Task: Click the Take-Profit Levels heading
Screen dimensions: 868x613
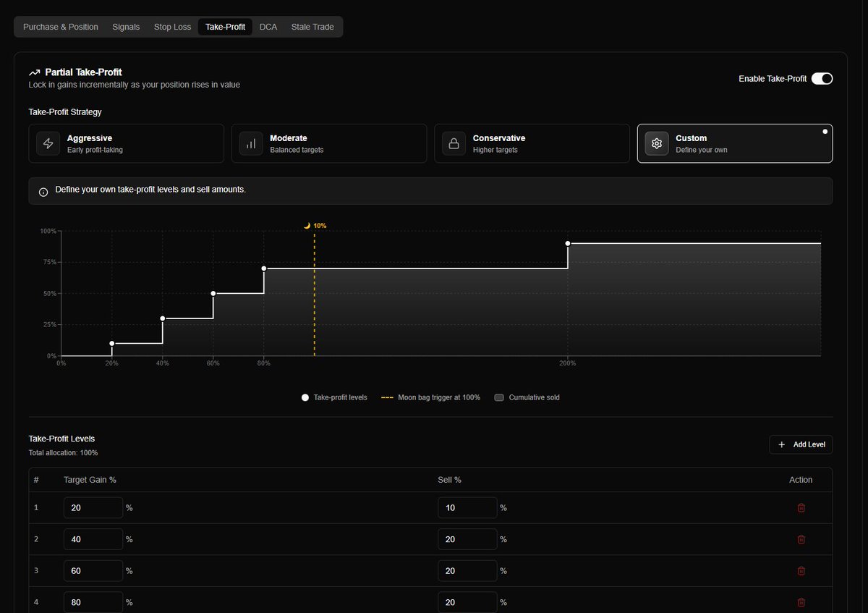Action: (x=61, y=439)
